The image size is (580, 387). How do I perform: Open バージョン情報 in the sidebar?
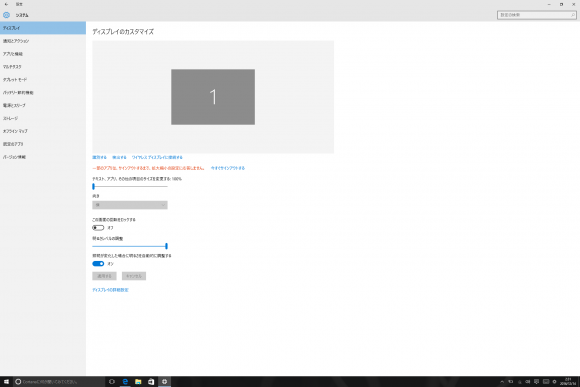(x=43, y=157)
